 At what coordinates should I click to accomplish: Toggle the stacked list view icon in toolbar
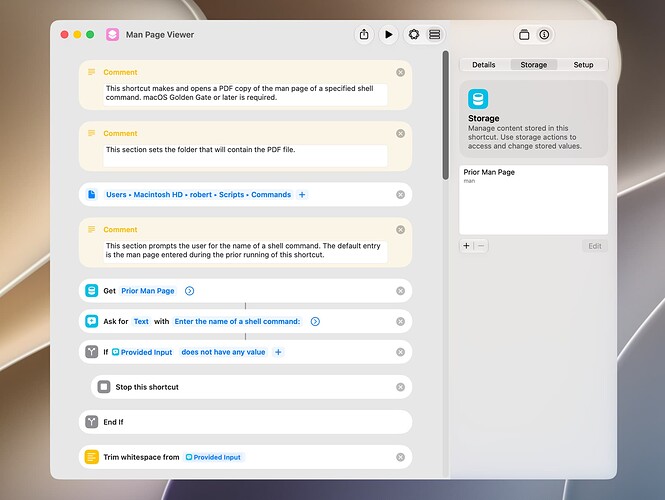[434, 34]
